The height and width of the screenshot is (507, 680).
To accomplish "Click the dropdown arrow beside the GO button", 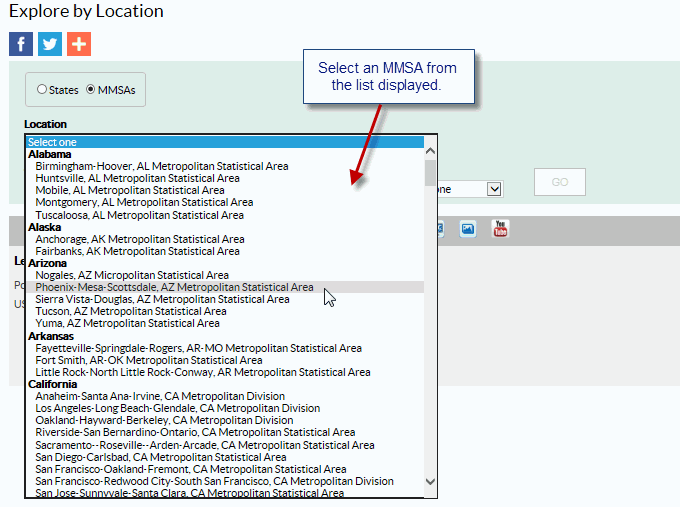I will click(x=494, y=188).
